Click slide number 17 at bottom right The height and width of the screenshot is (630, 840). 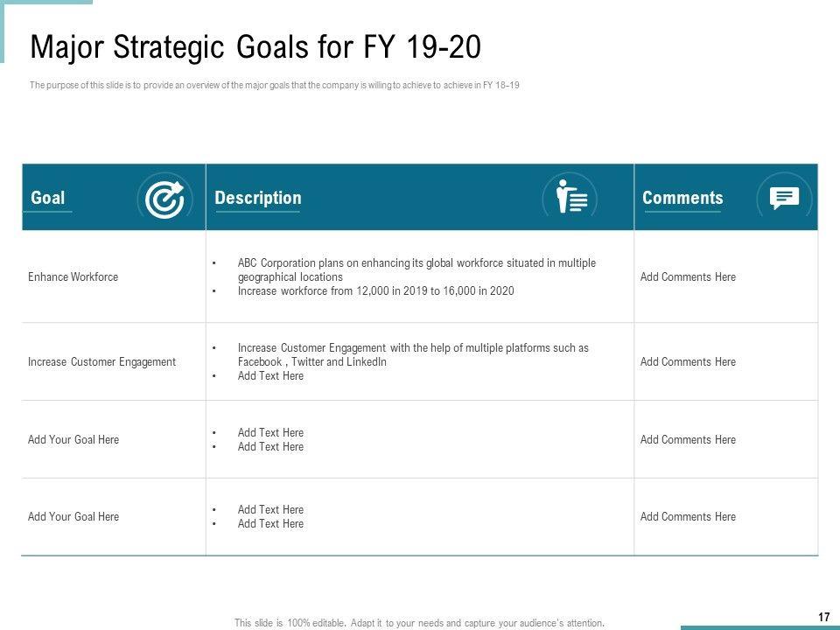(x=823, y=618)
